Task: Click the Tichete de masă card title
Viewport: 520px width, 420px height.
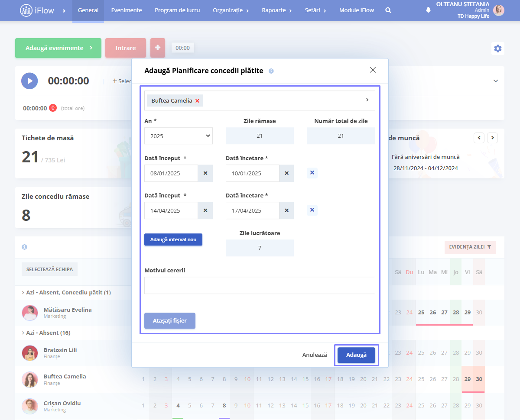Action: (48, 138)
